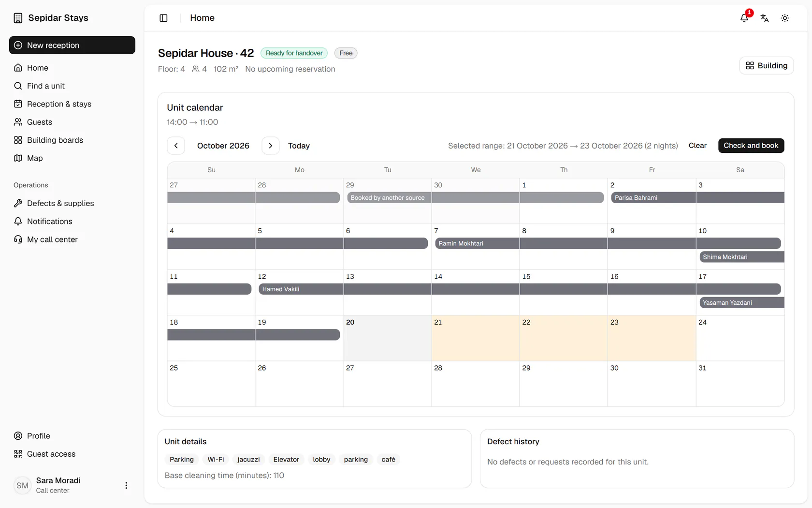
Task: Click the guest capacity people icon
Action: [196, 69]
